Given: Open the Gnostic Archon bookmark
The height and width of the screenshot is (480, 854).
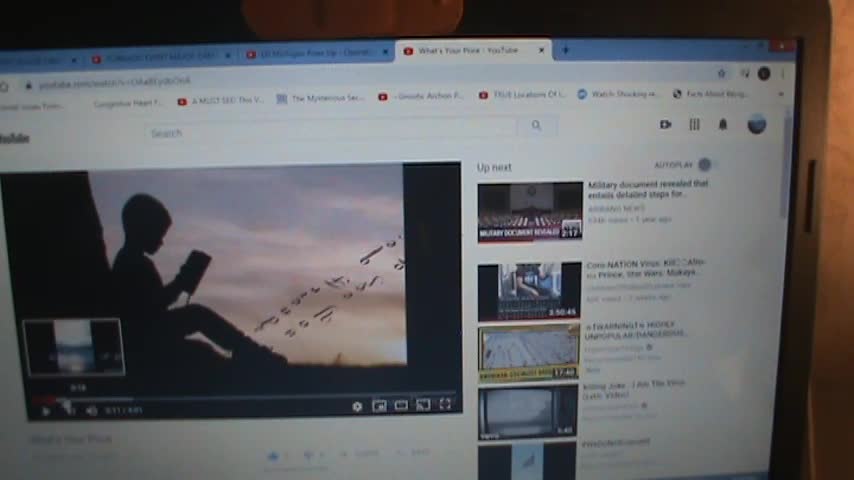Looking at the screenshot, I should pyautogui.click(x=422, y=96).
